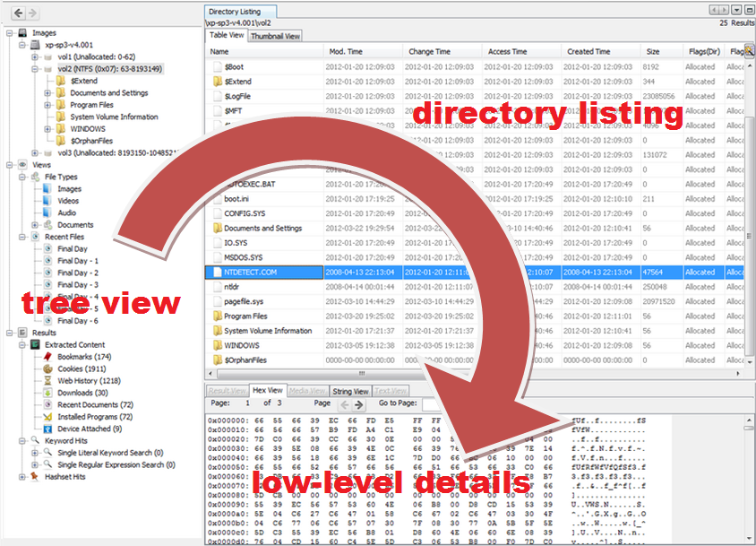This screenshot has height=546, width=756.
Task: Collapse the xp-sp3-v4.001 image node
Action: point(22,45)
